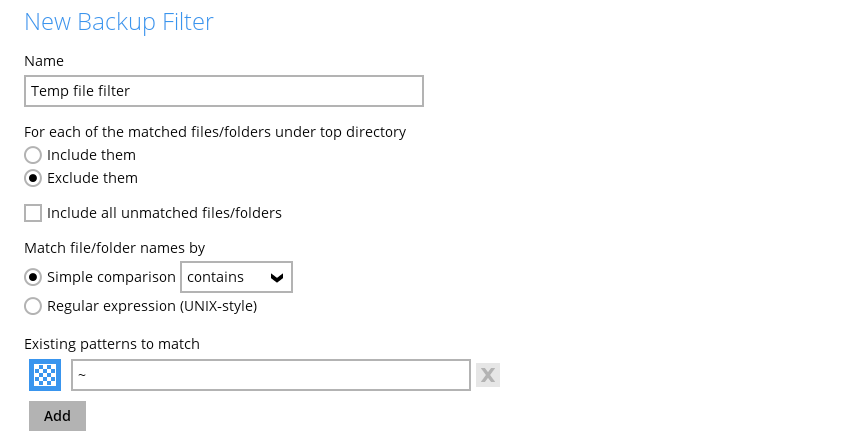The image size is (861, 442).
Task: Select the Include them radio button
Action: click(x=33, y=155)
